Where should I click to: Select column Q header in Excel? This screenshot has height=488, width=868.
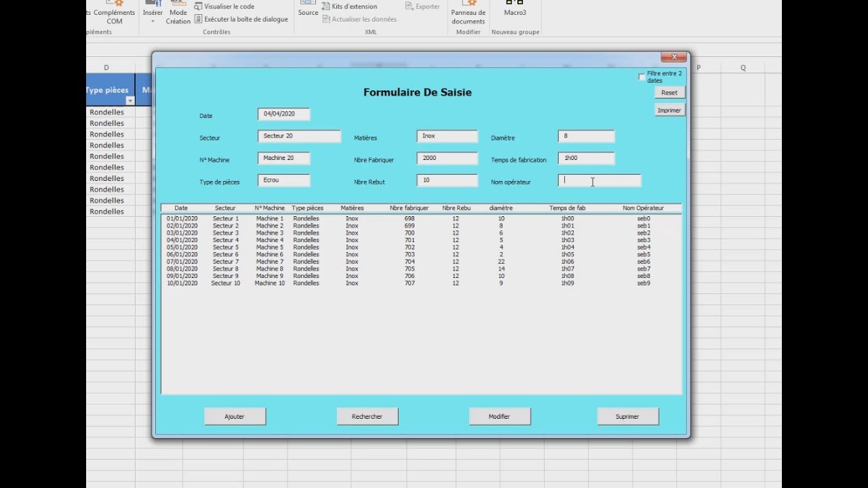[x=743, y=68]
